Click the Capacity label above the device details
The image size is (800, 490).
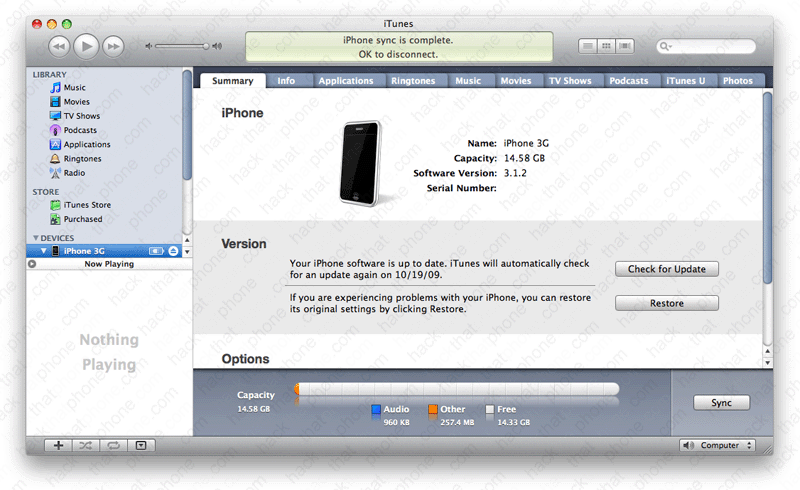click(475, 158)
